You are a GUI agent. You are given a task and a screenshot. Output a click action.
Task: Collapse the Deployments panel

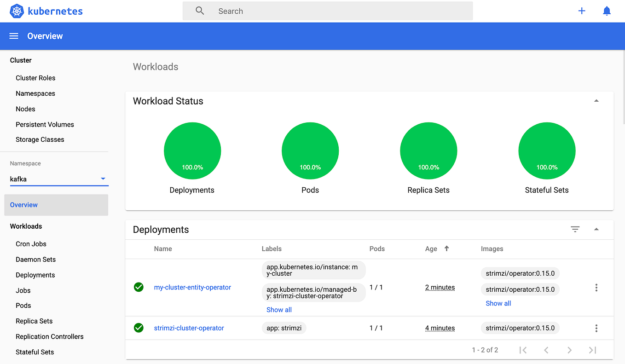pyautogui.click(x=596, y=229)
